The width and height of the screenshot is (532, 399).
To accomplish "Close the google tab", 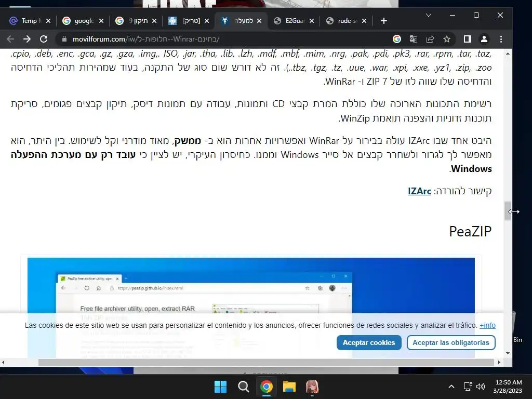I will 101,21.
